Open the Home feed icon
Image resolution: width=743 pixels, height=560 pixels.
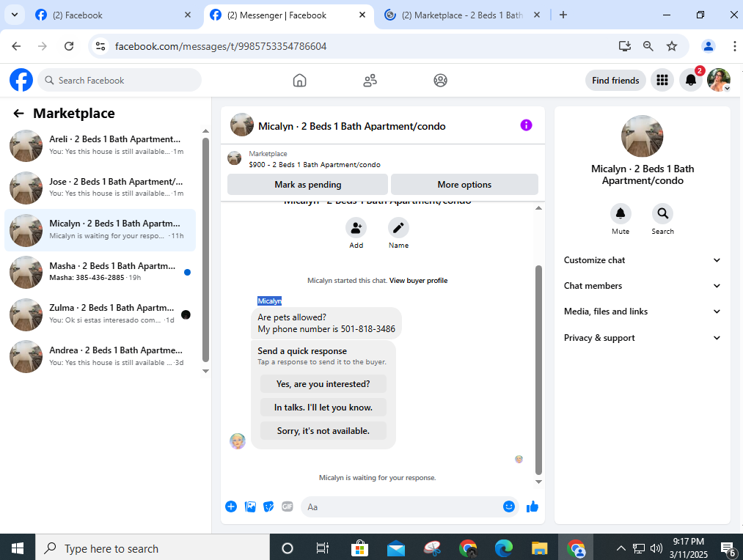(x=299, y=81)
